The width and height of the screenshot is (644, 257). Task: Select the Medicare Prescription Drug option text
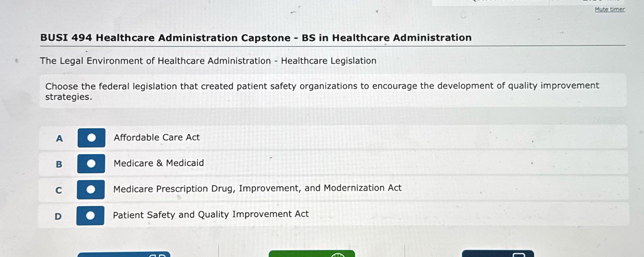point(257,188)
